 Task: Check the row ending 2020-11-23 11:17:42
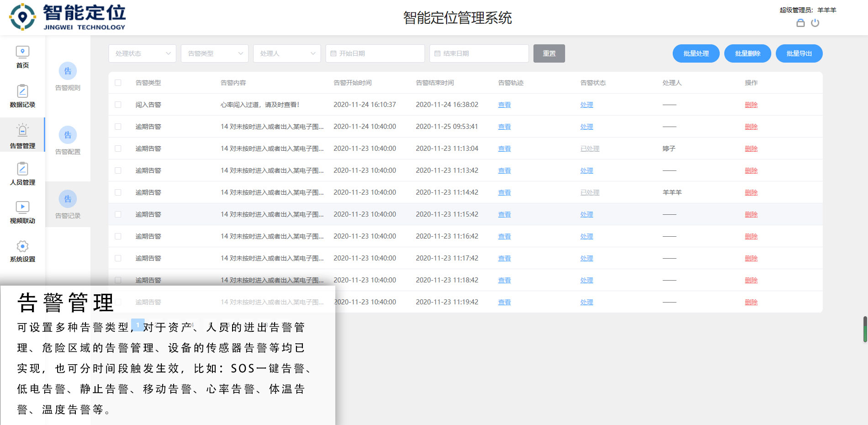click(118, 258)
